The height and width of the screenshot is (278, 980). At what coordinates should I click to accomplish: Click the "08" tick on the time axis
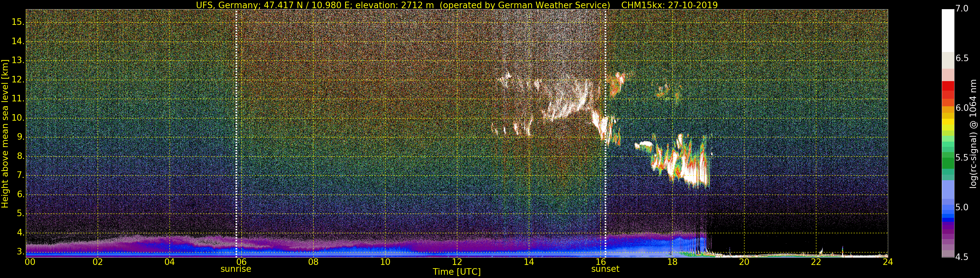tap(313, 262)
